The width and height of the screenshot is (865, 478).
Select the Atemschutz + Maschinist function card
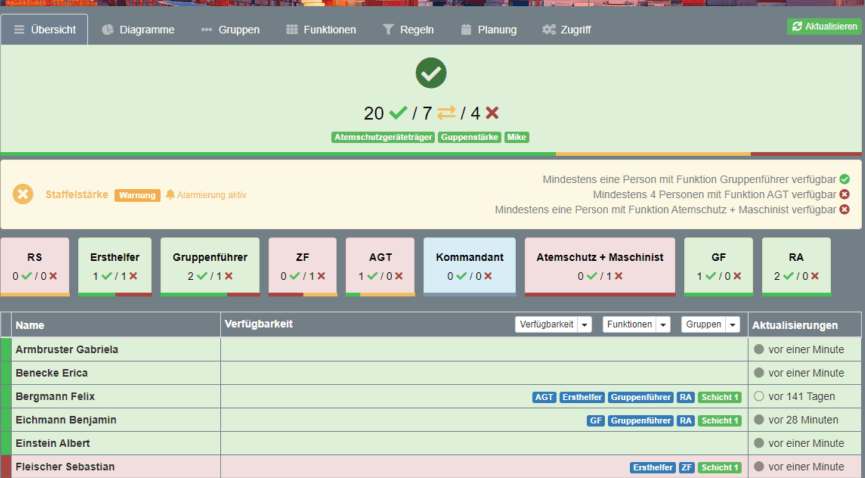point(600,266)
